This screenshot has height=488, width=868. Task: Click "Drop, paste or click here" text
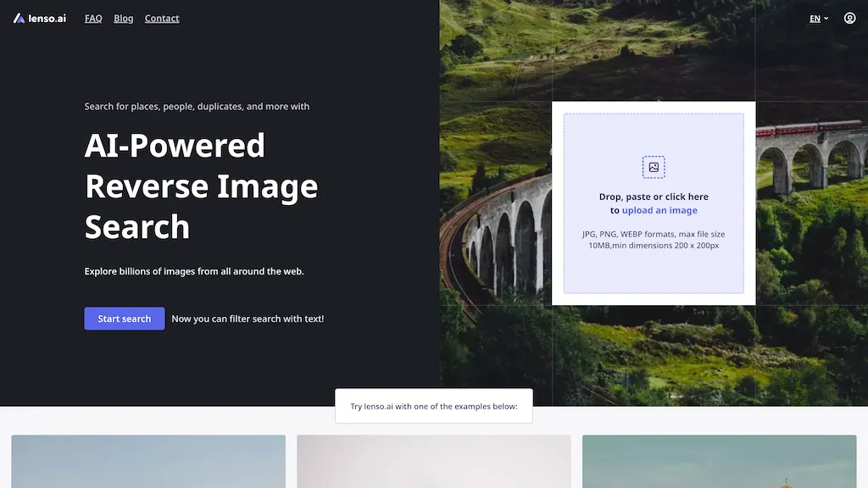[x=654, y=197]
